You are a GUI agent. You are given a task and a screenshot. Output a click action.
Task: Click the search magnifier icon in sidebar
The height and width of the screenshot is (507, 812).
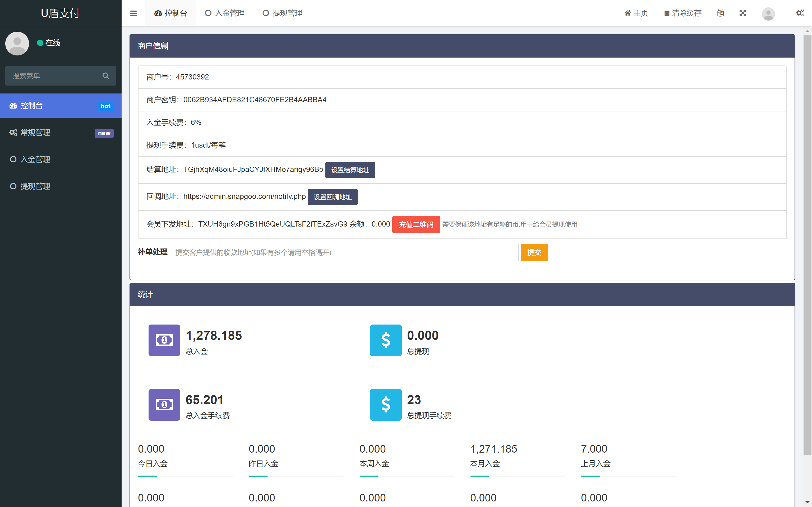click(x=106, y=76)
